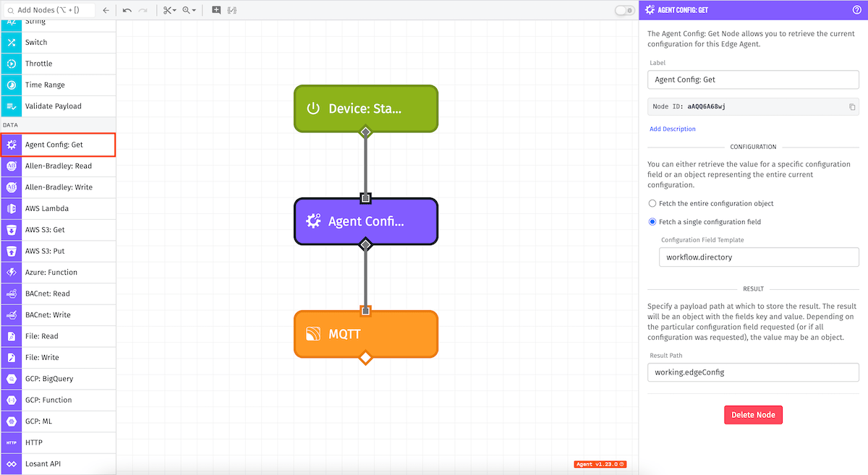Select the orange MQTT node on canvas
The height and width of the screenshot is (475, 868).
(x=366, y=334)
